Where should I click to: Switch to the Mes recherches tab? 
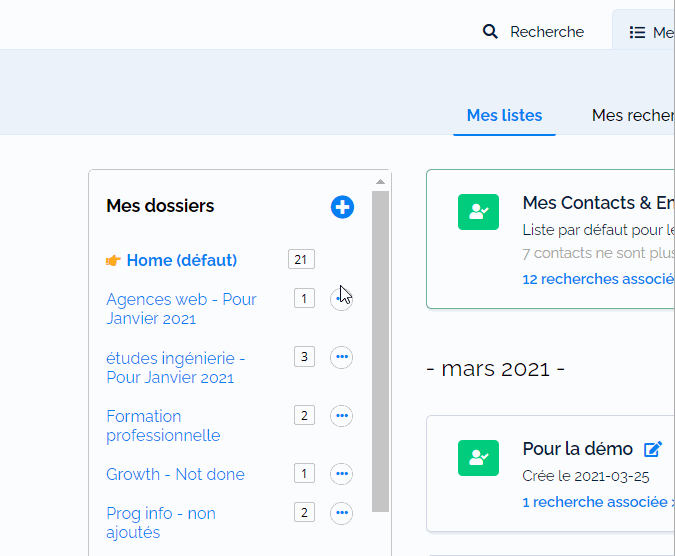pos(633,115)
